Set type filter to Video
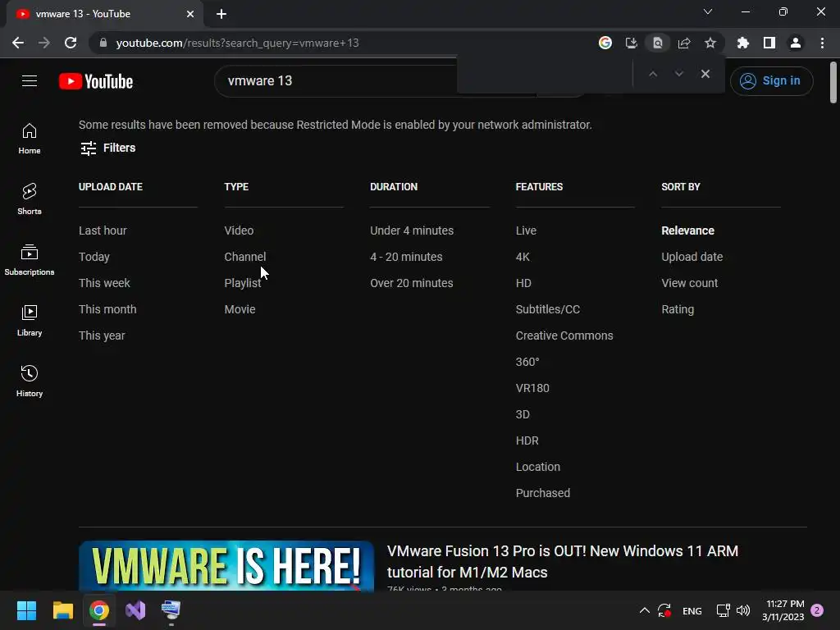 [x=239, y=231]
